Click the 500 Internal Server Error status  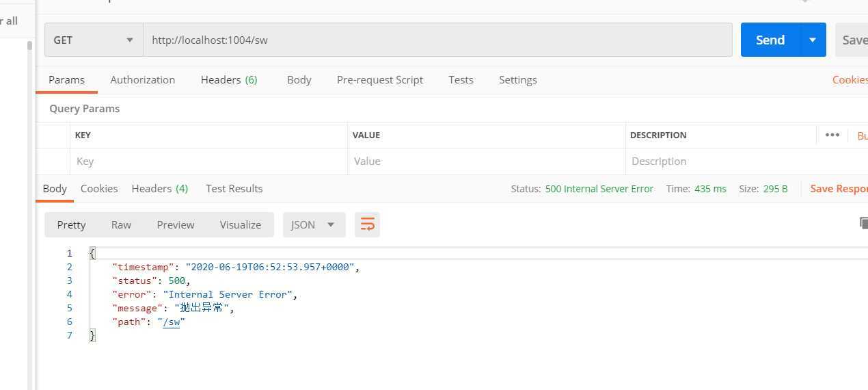pos(599,189)
